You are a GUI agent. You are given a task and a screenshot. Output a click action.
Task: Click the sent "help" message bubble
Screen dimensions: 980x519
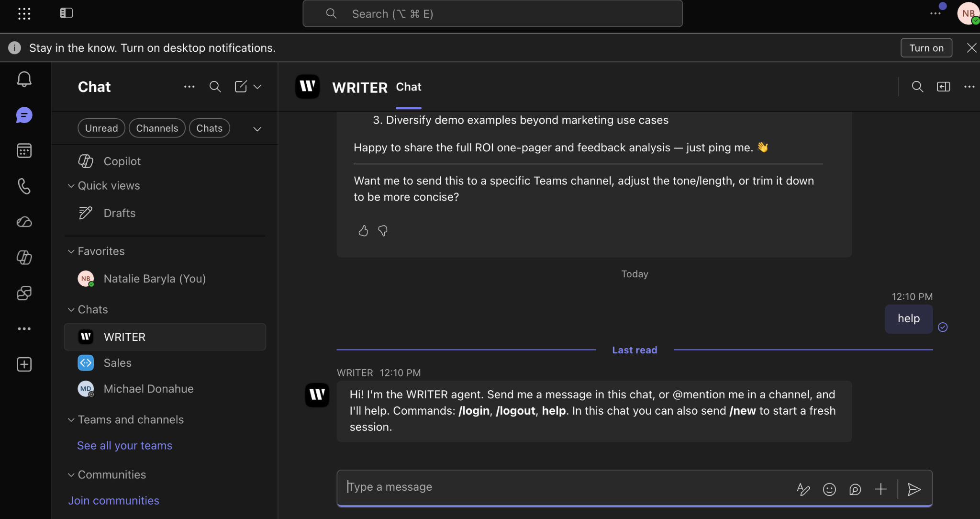pyautogui.click(x=909, y=319)
